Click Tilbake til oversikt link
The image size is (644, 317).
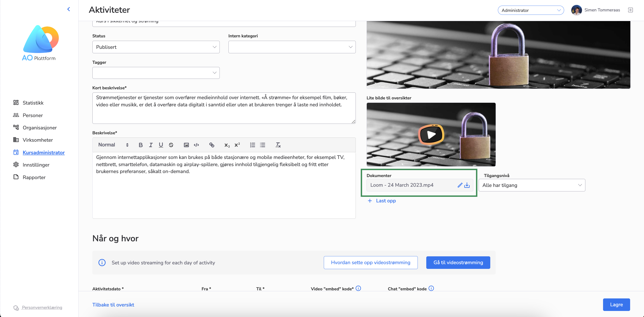point(113,305)
